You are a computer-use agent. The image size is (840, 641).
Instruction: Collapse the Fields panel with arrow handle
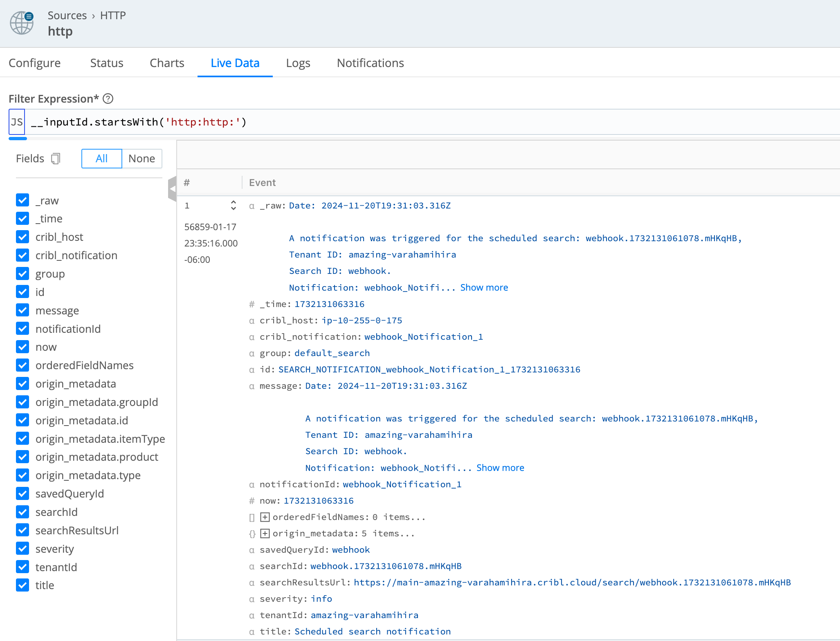(x=172, y=189)
